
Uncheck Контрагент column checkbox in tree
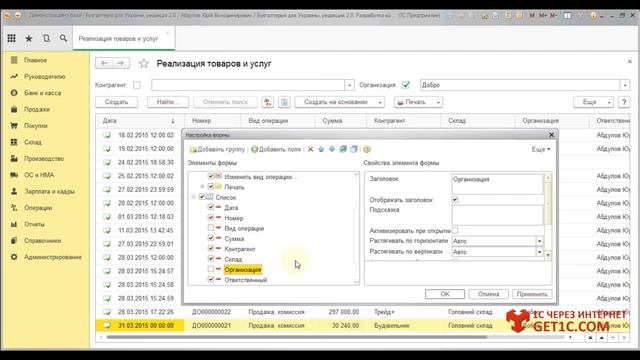[x=211, y=248]
